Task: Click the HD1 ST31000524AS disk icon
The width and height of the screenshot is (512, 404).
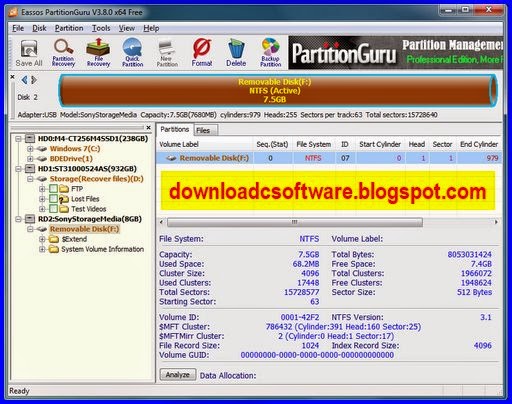Action: click(x=30, y=169)
